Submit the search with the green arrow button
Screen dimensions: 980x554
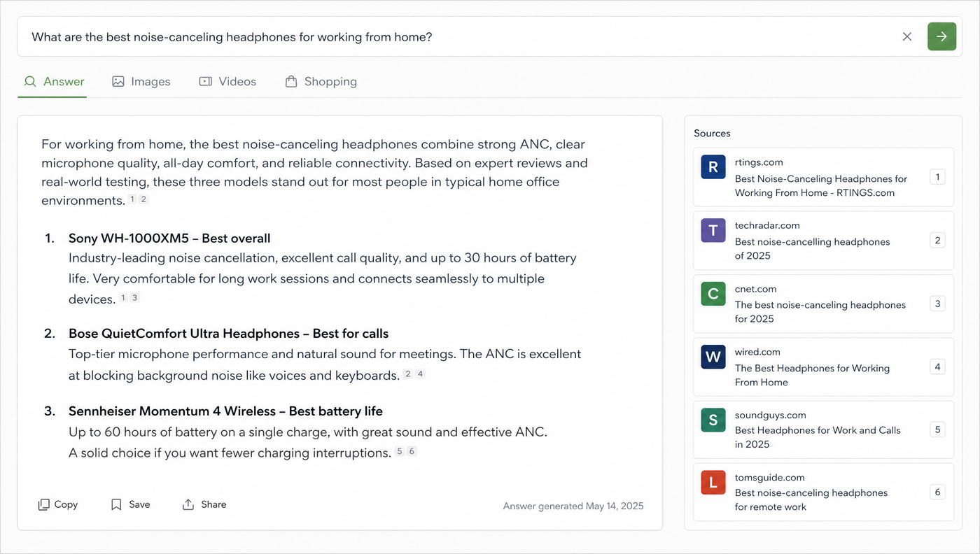[941, 36]
